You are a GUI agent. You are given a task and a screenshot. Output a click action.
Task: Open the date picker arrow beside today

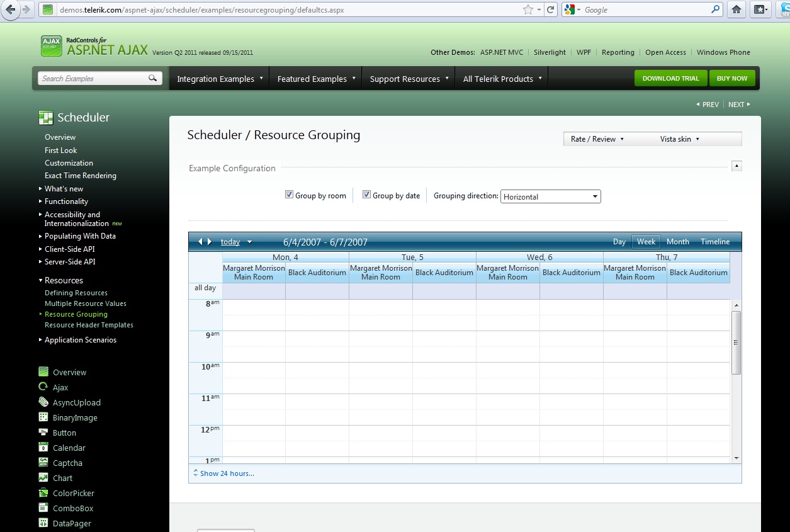point(249,242)
